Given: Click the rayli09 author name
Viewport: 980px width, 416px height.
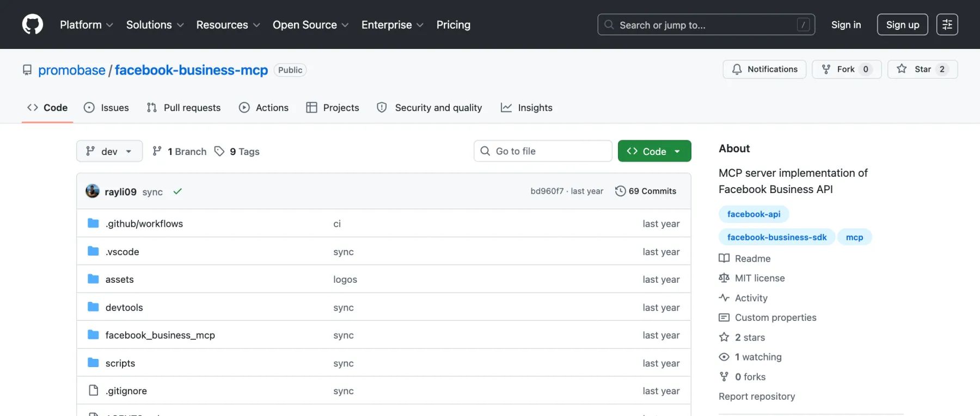Looking at the screenshot, I should [120, 191].
